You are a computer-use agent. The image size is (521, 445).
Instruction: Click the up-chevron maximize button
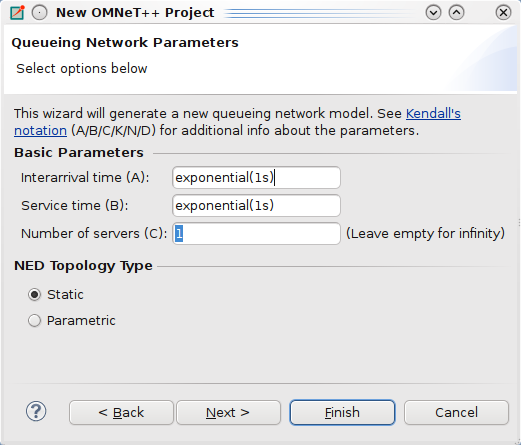point(456,13)
